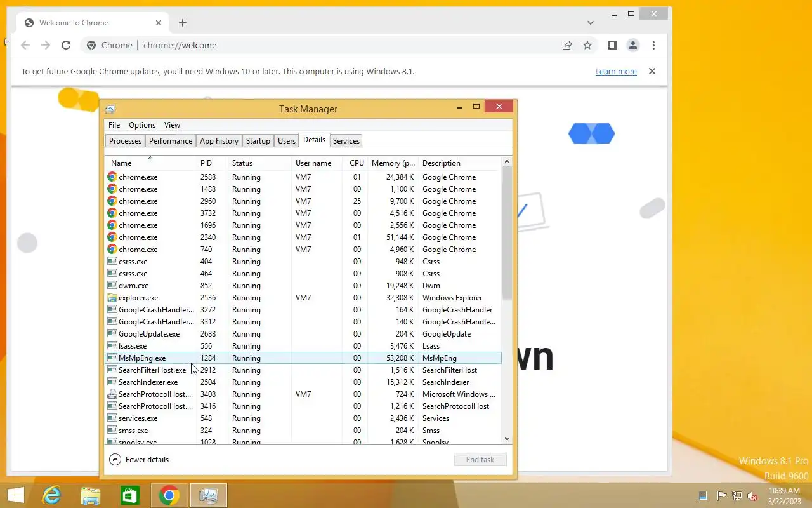This screenshot has width=812, height=508.
Task: Select the services.exe process icon
Action: 112,418
